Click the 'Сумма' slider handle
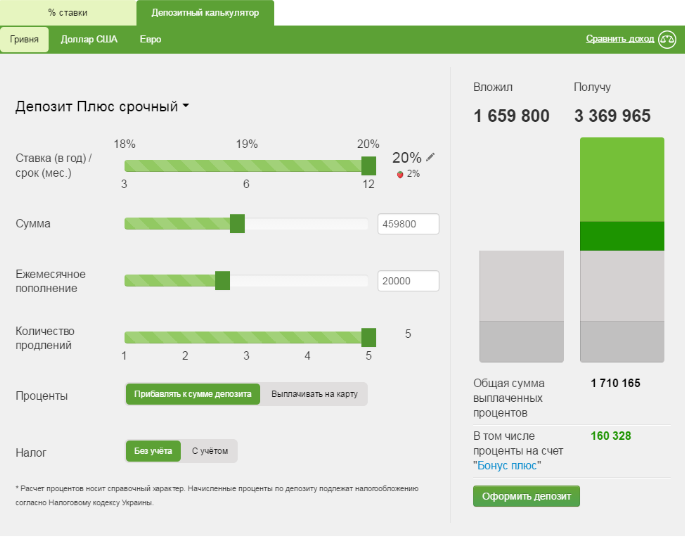Screen dimensions: 685x537 (x=237, y=223)
